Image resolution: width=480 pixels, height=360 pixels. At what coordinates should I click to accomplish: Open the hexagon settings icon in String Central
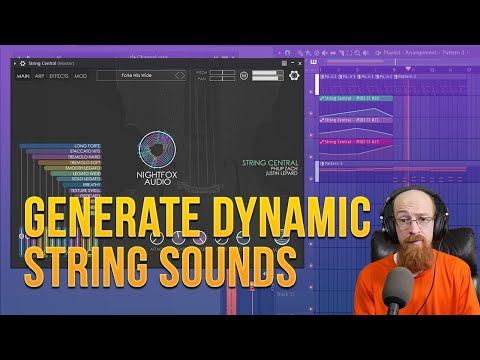[x=294, y=76]
